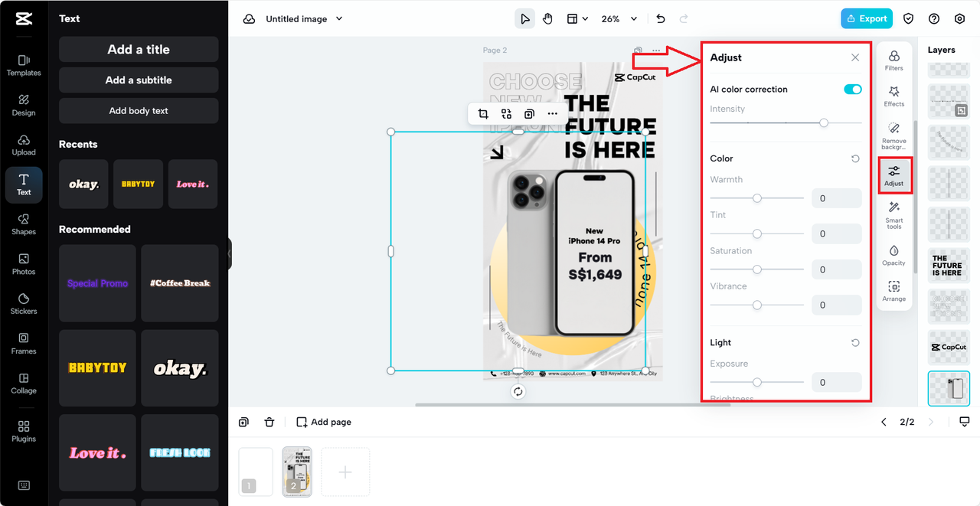Viewport: 980px width, 506px height.
Task: Open the 26% zoom dropdown
Action: [619, 19]
